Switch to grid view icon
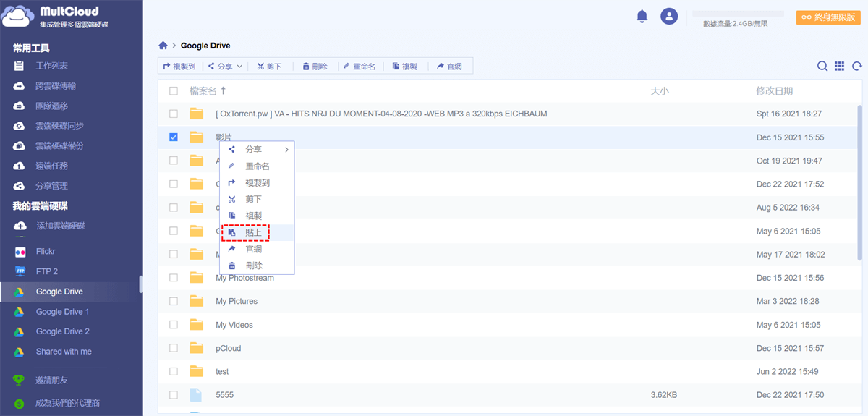The image size is (868, 416). pos(839,67)
